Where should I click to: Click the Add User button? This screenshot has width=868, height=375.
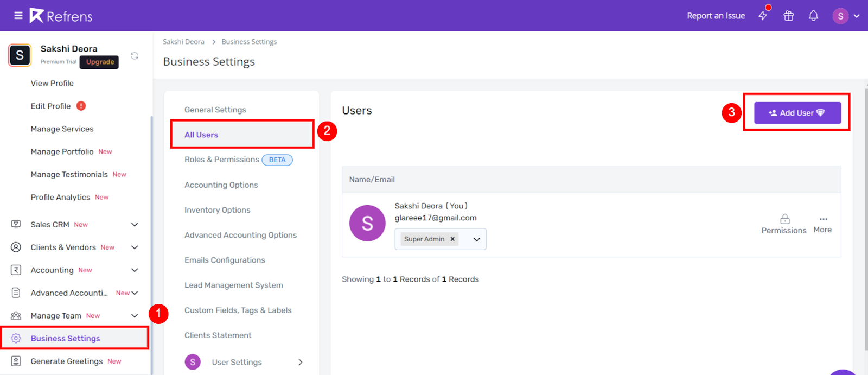(x=797, y=113)
